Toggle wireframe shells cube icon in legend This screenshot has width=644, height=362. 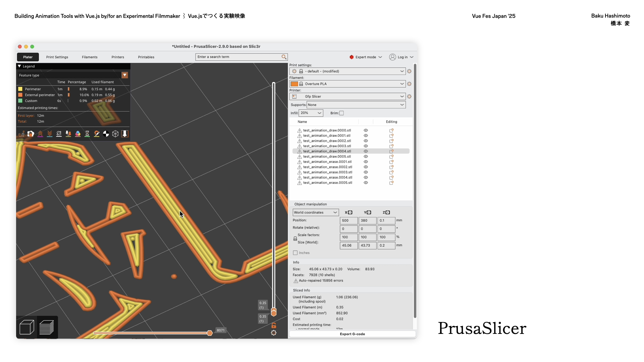click(115, 134)
